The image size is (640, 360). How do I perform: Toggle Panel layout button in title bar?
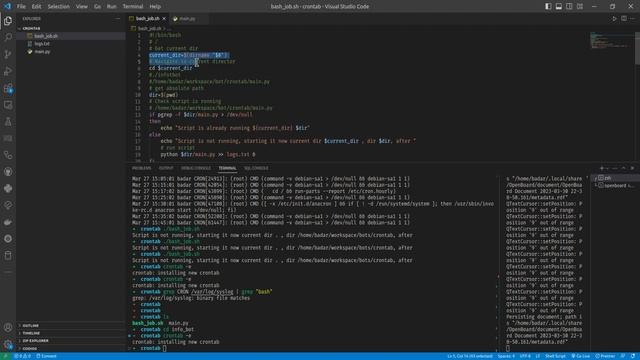[559, 7]
